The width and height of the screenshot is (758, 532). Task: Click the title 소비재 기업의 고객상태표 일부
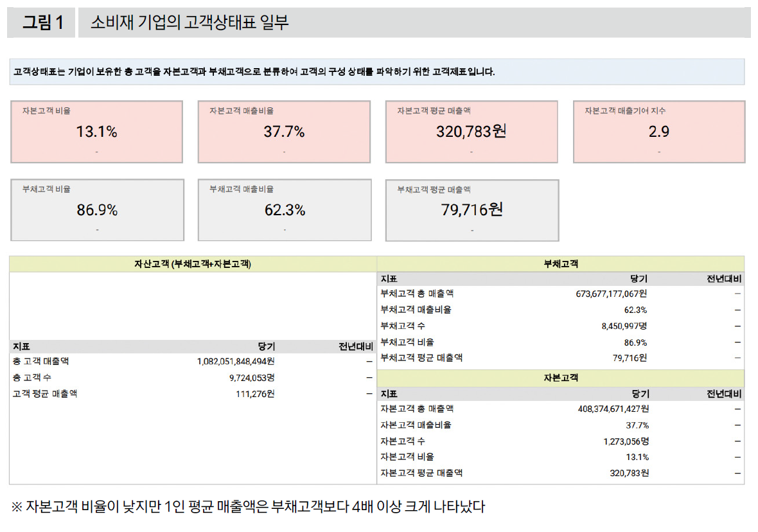(x=189, y=22)
